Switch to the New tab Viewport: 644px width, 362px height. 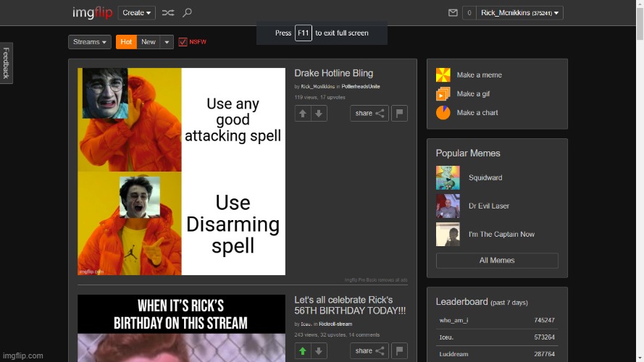point(149,42)
